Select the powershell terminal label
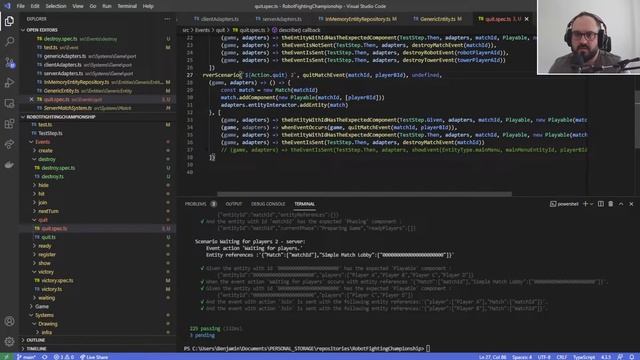The width and height of the screenshot is (640, 360). (x=564, y=204)
